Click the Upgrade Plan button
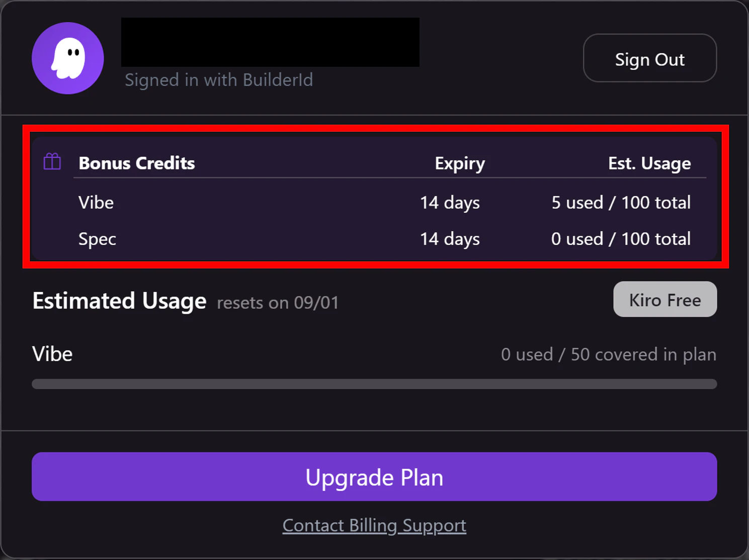Image resolution: width=749 pixels, height=560 pixels. (374, 477)
